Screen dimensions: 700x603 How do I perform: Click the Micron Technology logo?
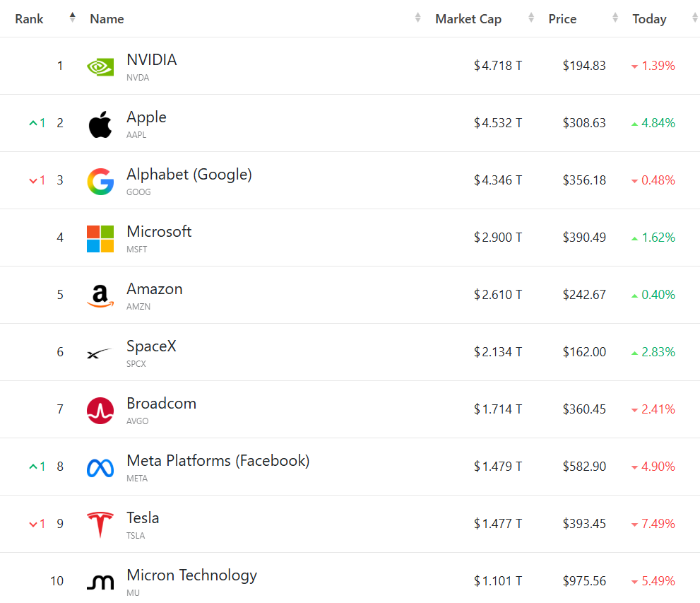(100, 582)
